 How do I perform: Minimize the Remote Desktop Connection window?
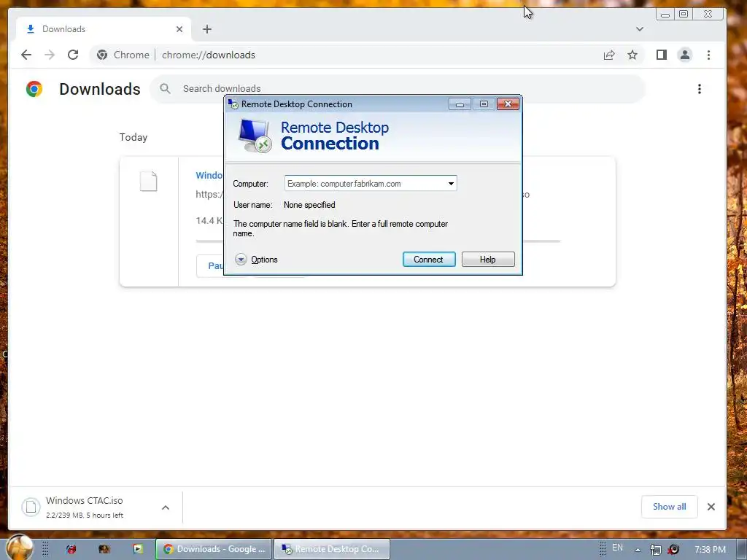pos(460,104)
